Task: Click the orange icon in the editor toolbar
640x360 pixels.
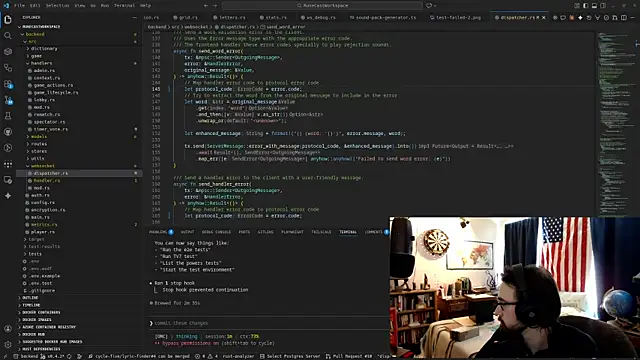Action: pos(571,18)
